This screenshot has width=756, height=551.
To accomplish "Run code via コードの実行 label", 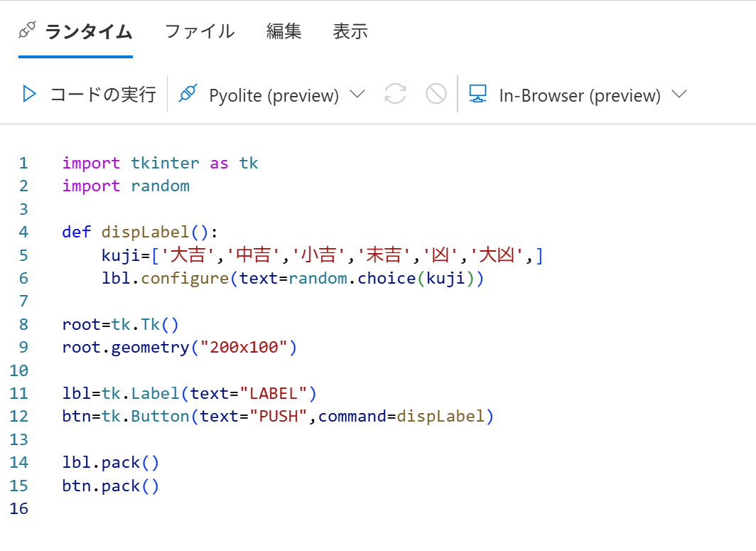I will (x=103, y=94).
